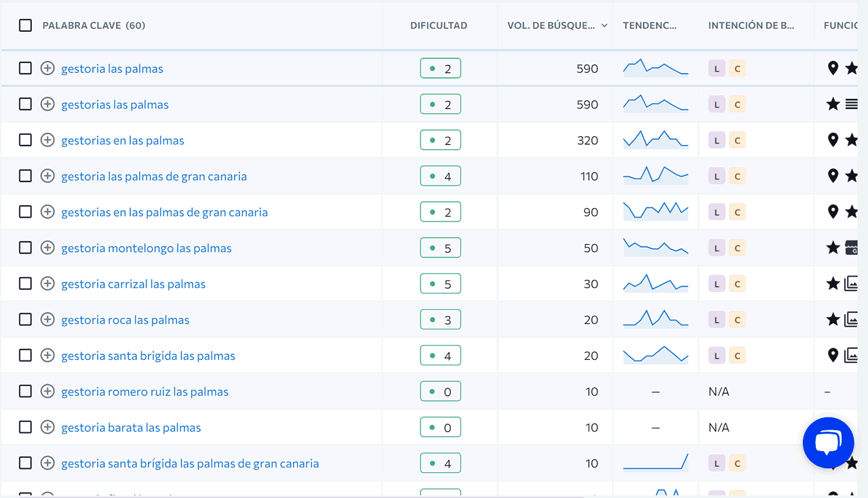868x498 pixels.
Task: Click N/A intent for 'gestoria romero ruiz las palmas'
Action: pos(719,392)
